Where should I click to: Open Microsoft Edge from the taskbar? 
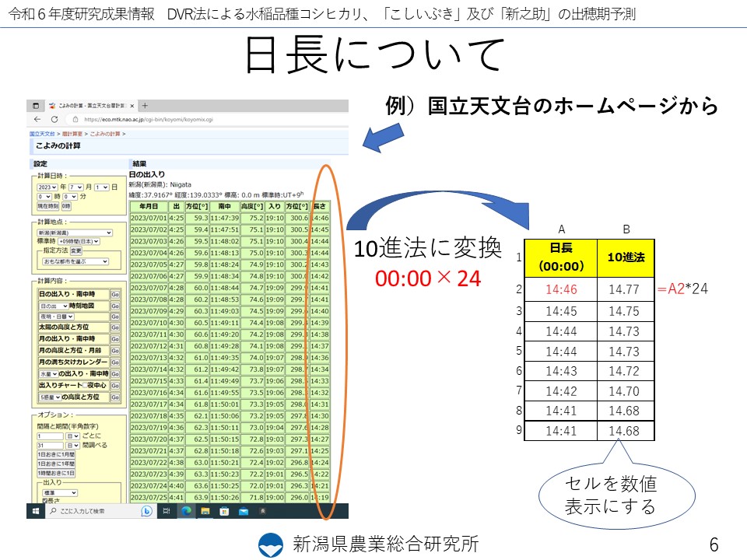pyautogui.click(x=187, y=511)
